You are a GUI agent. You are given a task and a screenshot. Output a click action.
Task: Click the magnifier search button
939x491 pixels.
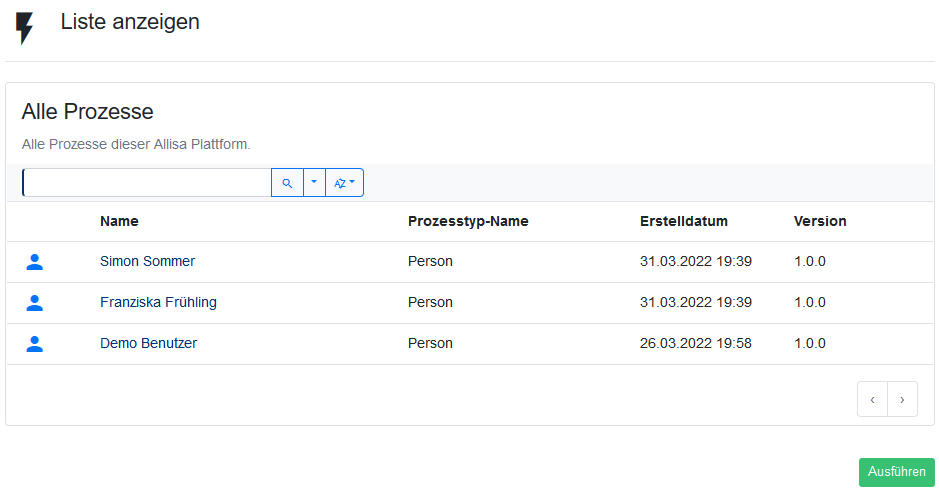click(287, 183)
